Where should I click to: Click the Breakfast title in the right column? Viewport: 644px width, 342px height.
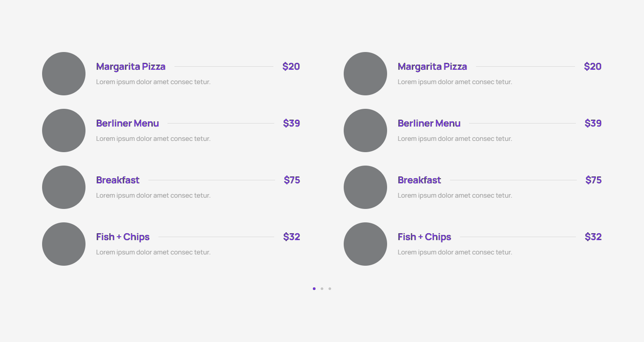click(419, 180)
